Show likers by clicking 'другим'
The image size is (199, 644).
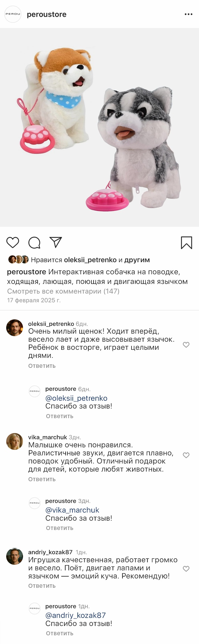point(137,260)
